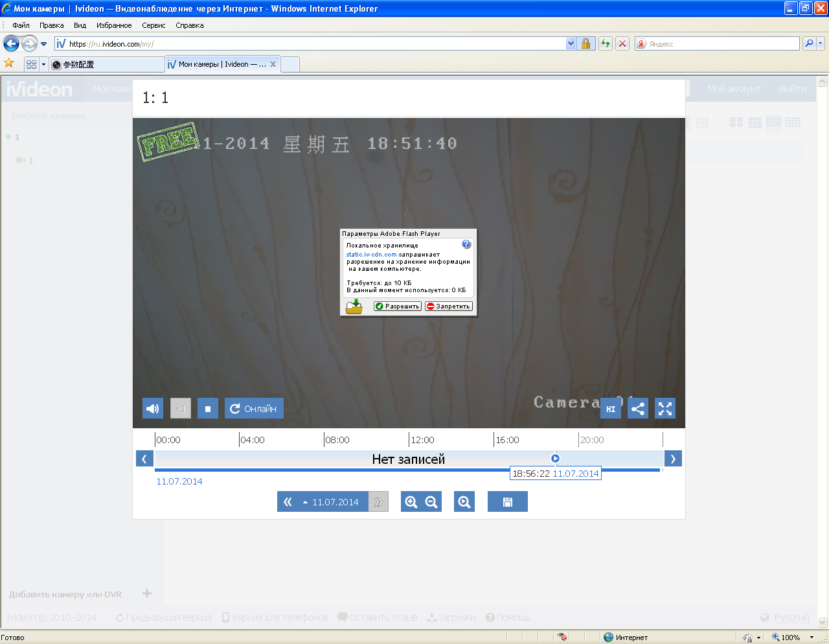Zoom in on the timeline
This screenshot has height=644, width=829.
[x=411, y=501]
